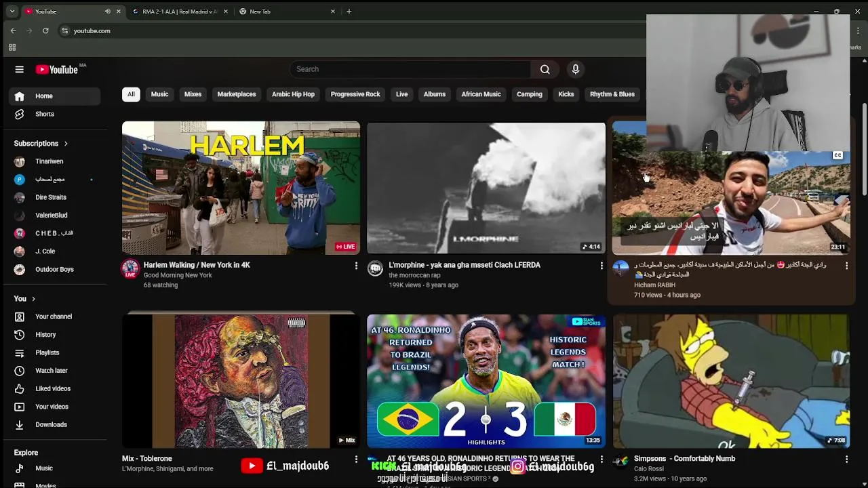
Task: Open Shorts in the sidebar
Action: pos(54,114)
